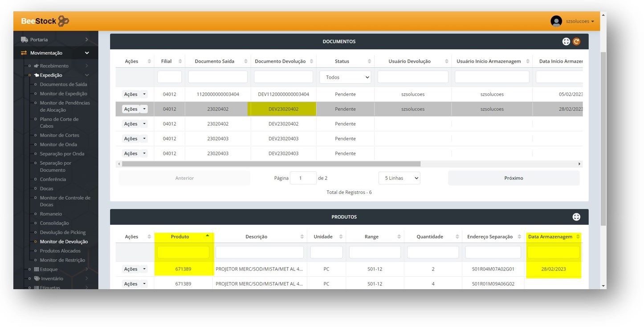This screenshot has height=327, width=644.
Task: Click the refresh icon in Documentos header
Action: (x=576, y=41)
